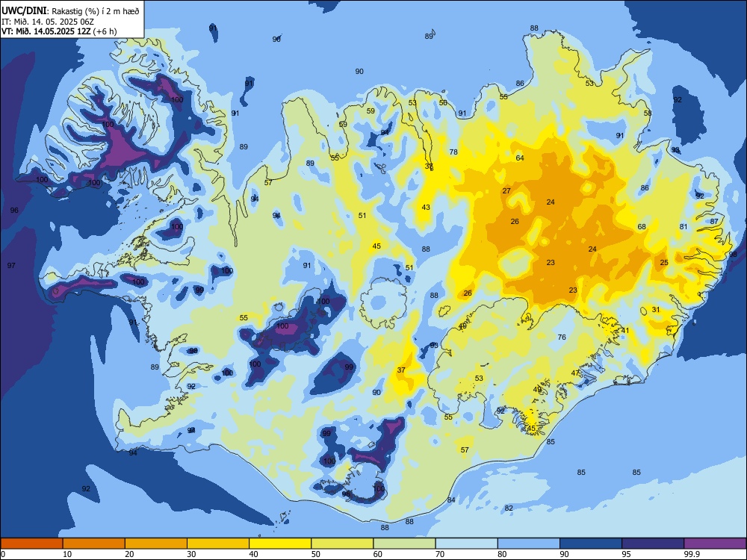Select the 31 humidity value on the map
Viewport: 747px width, 560px height.
[x=656, y=310]
